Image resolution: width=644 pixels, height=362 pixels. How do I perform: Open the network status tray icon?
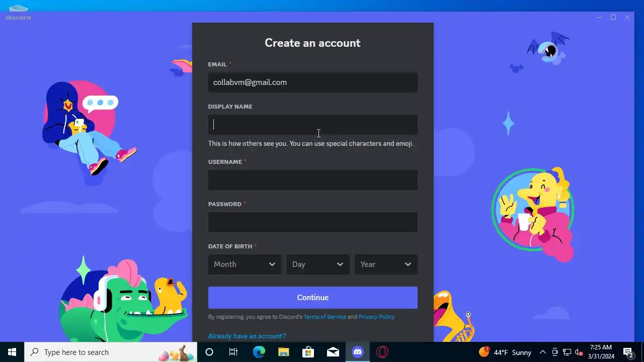click(x=567, y=352)
